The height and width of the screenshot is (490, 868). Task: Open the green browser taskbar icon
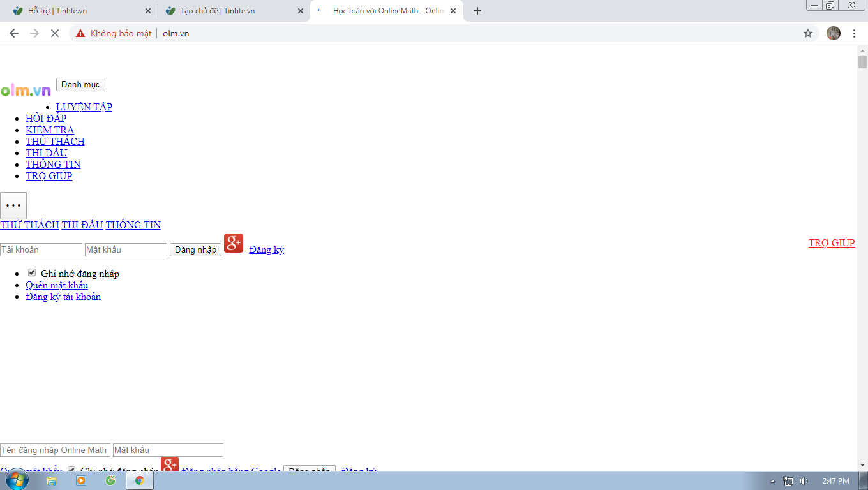(x=110, y=480)
